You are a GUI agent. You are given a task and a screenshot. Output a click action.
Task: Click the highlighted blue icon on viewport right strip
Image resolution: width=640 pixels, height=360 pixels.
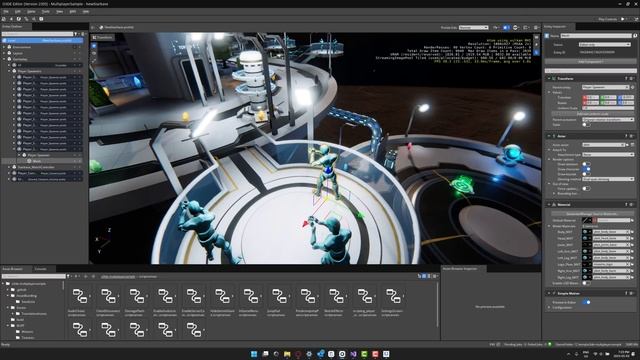(536, 52)
